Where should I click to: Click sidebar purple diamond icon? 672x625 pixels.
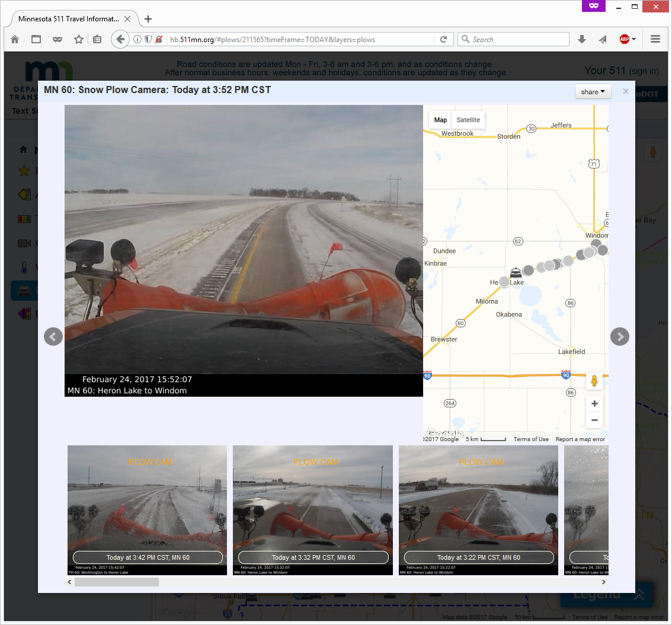[x=24, y=314]
